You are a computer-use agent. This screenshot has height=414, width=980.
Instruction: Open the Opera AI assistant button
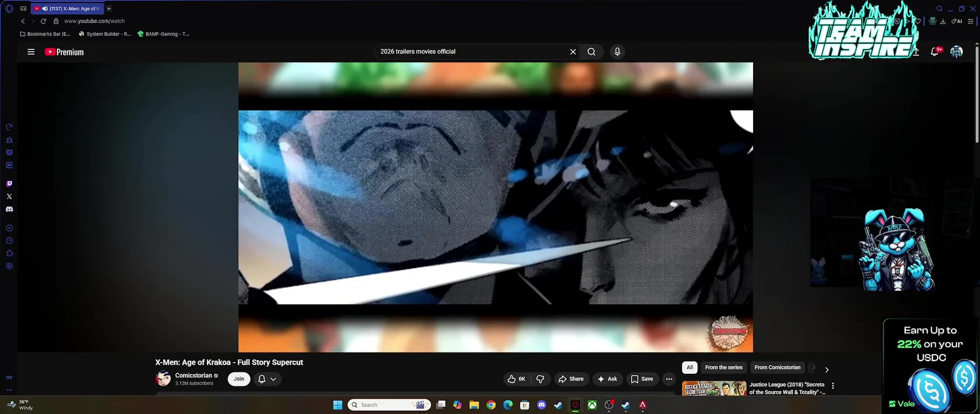pyautogui.click(x=956, y=21)
